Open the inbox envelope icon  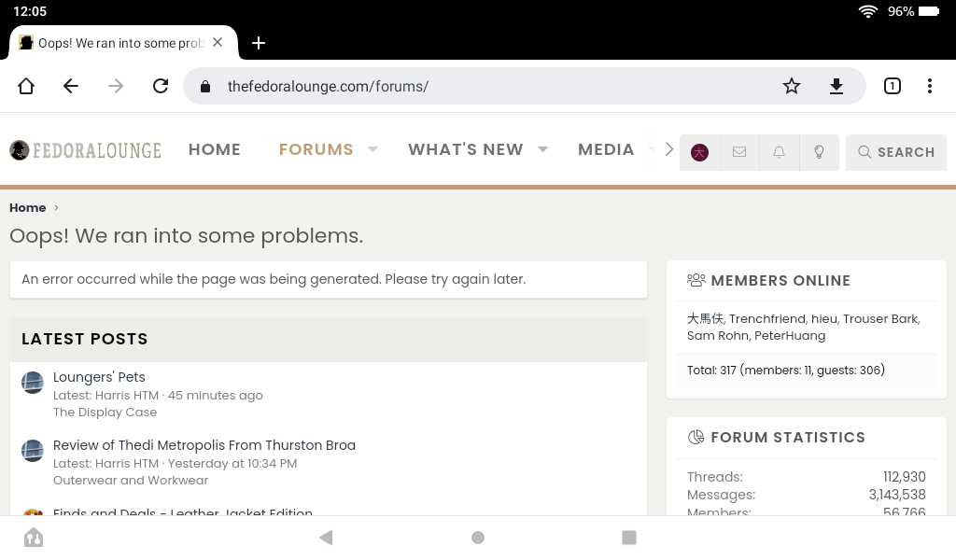click(x=739, y=152)
